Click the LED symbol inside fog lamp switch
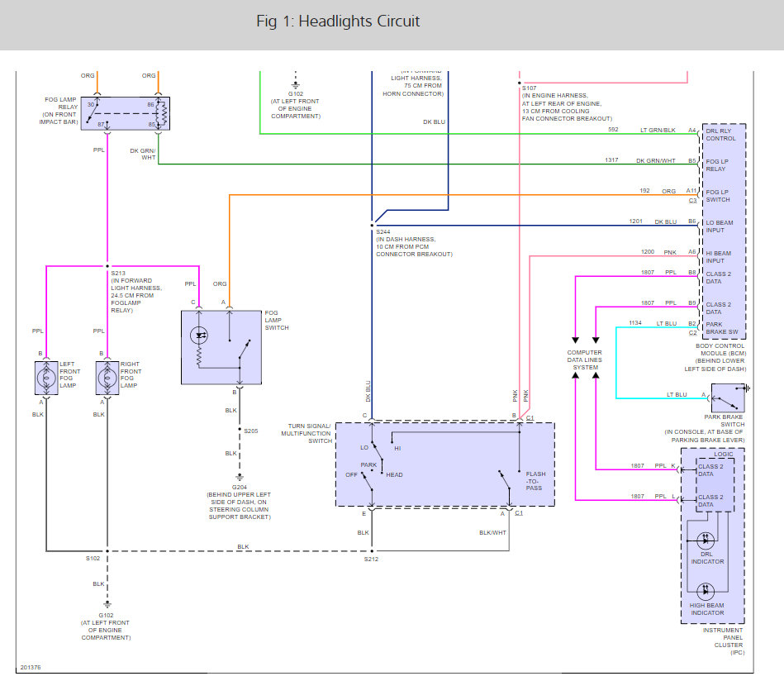This screenshot has height=681, width=784. coord(198,335)
